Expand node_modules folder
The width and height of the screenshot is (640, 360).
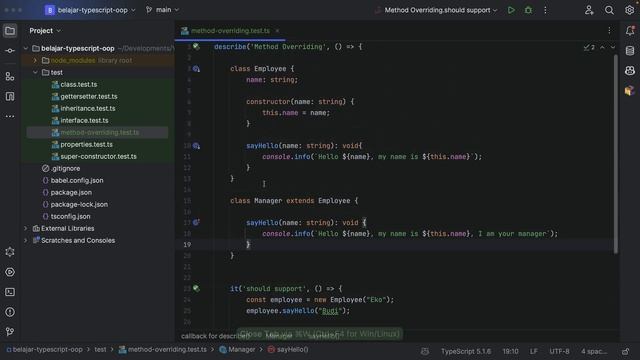click(x=35, y=60)
